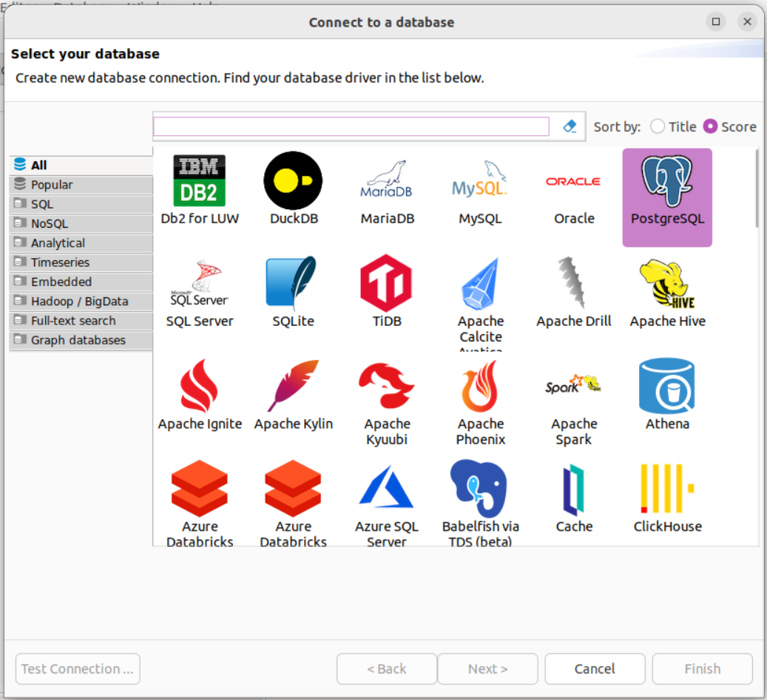Choose the Apache Hive driver icon
Screen dimensions: 767x700
[667, 284]
